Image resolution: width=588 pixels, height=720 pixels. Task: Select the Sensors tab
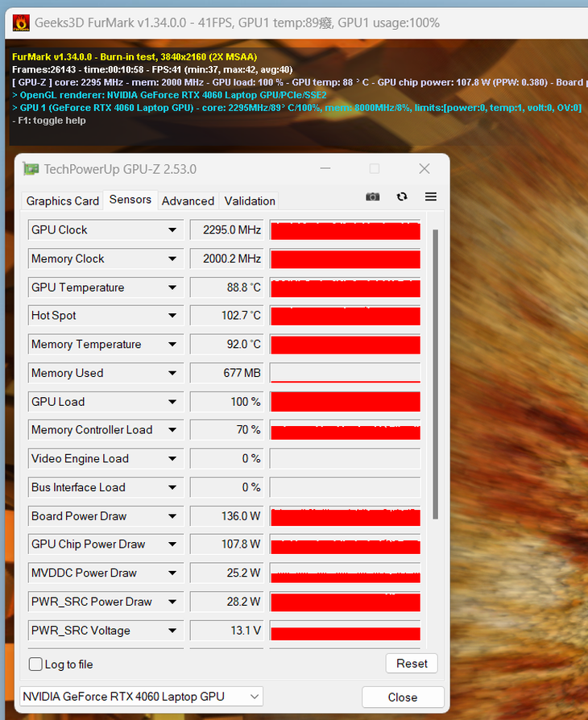click(x=130, y=200)
